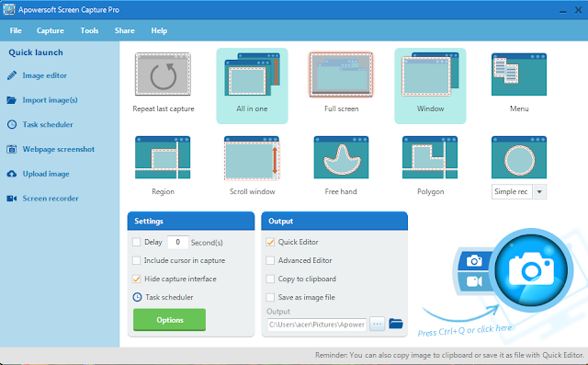
Task: Click the Reminder status bar text
Action: [449, 355]
